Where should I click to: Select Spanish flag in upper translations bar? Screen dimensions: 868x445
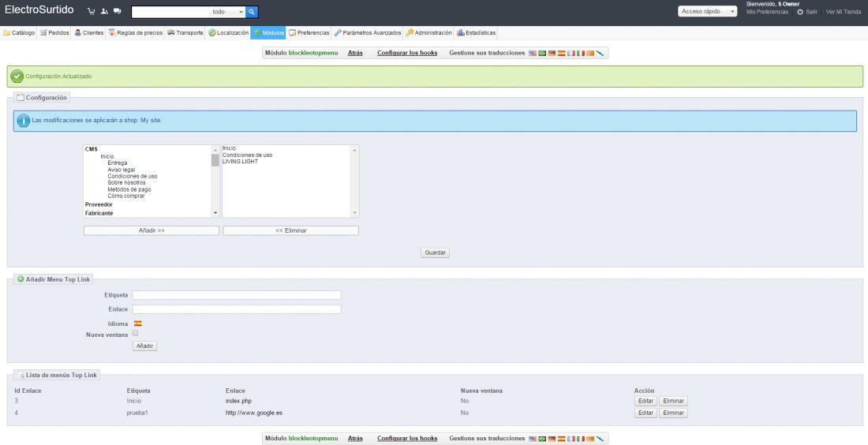(561, 53)
